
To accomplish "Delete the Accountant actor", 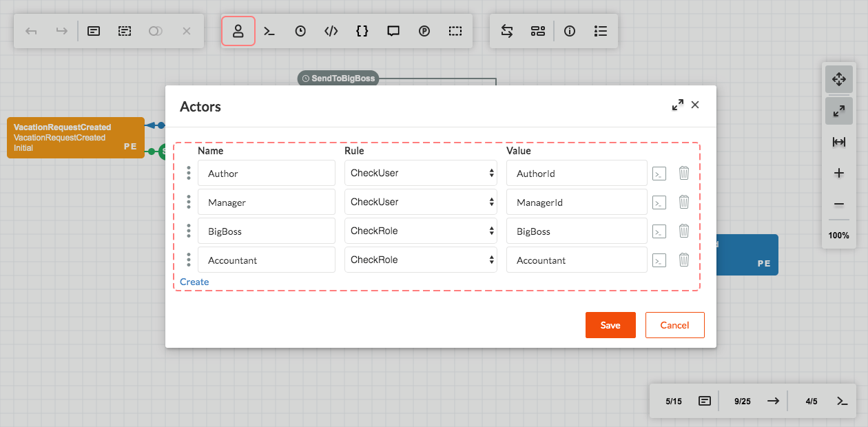I will point(684,260).
